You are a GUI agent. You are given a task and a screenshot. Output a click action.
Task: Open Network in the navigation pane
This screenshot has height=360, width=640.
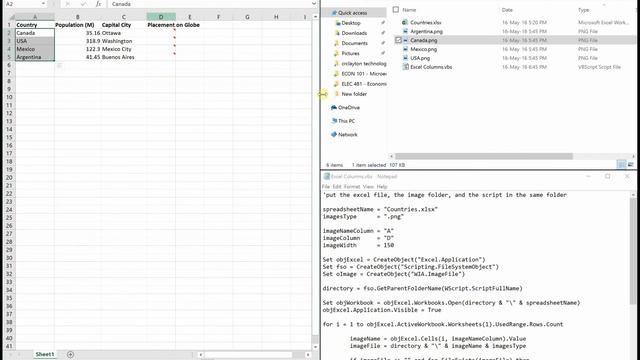[x=344, y=134]
